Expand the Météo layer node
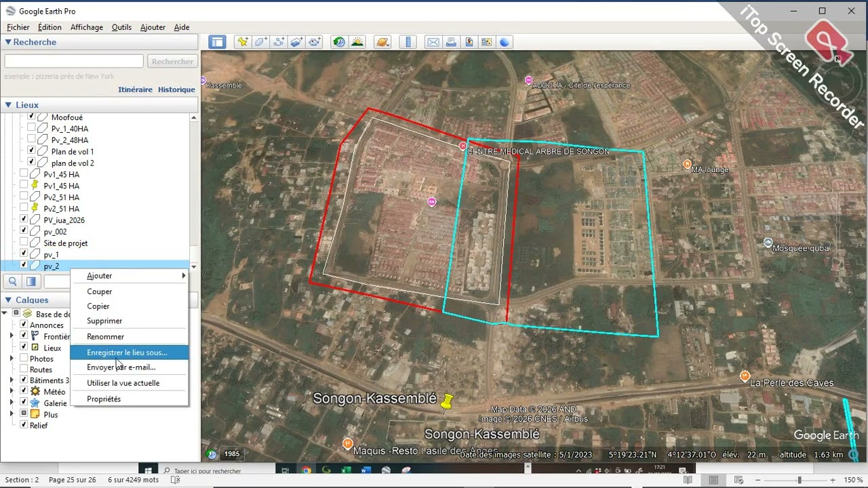868x488 pixels. [x=12, y=392]
